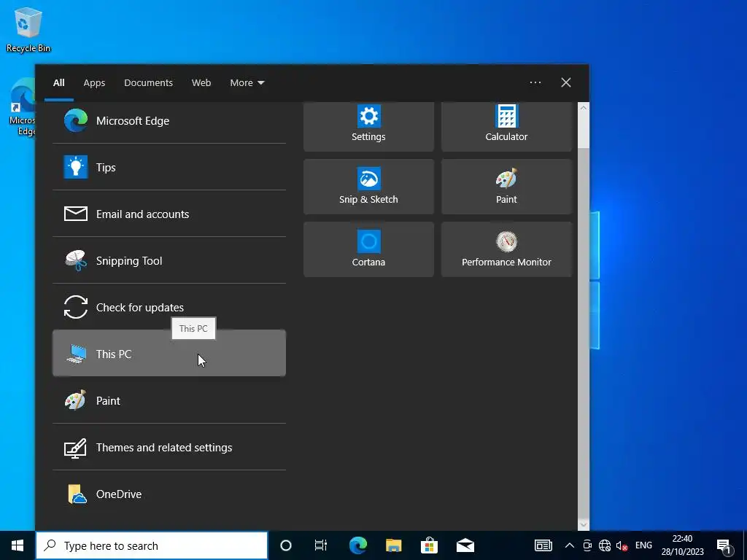Screen dimensions: 747x560
Task: Click the search panel scroll up arrow
Action: click(583, 108)
